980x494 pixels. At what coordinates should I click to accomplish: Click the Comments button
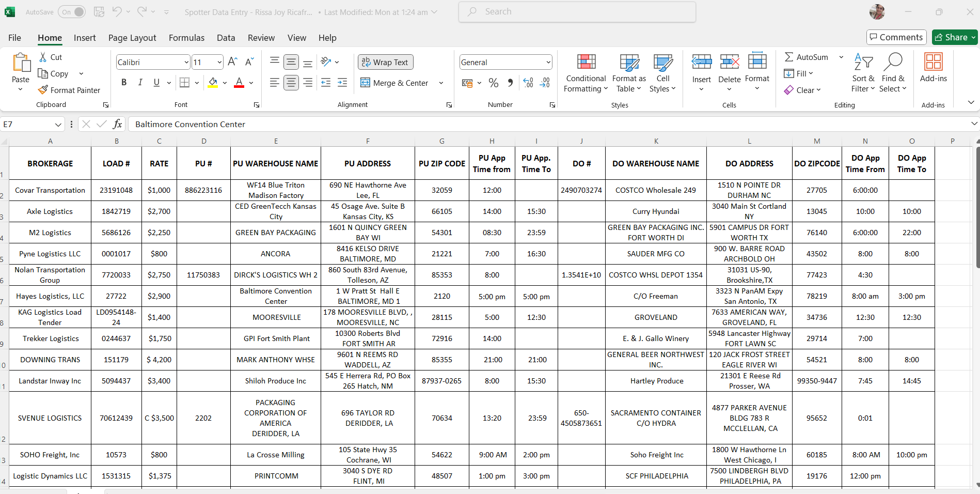pyautogui.click(x=896, y=37)
